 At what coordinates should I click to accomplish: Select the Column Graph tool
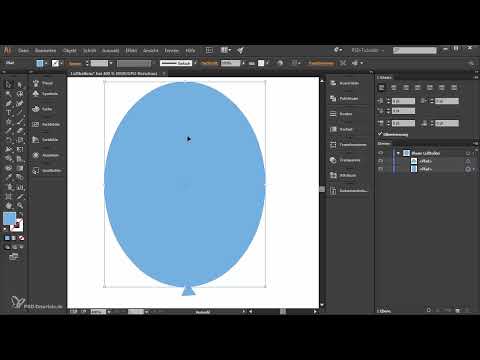pos(20,187)
